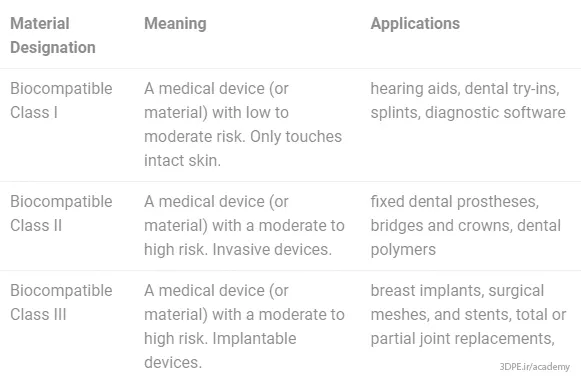Viewport: 581px width, 380px height.
Task: Click the breast implants applications cell
Action: pyautogui.click(x=468, y=314)
